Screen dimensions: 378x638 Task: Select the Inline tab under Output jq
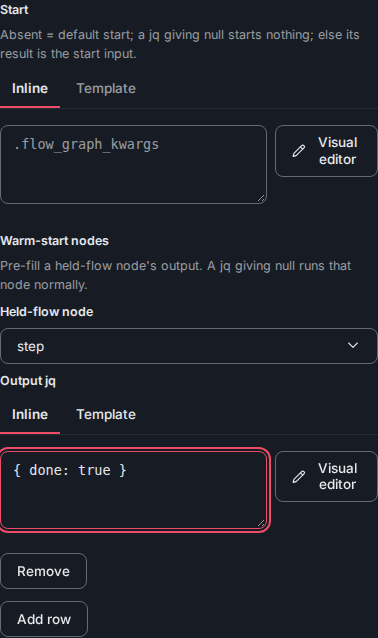coord(30,415)
